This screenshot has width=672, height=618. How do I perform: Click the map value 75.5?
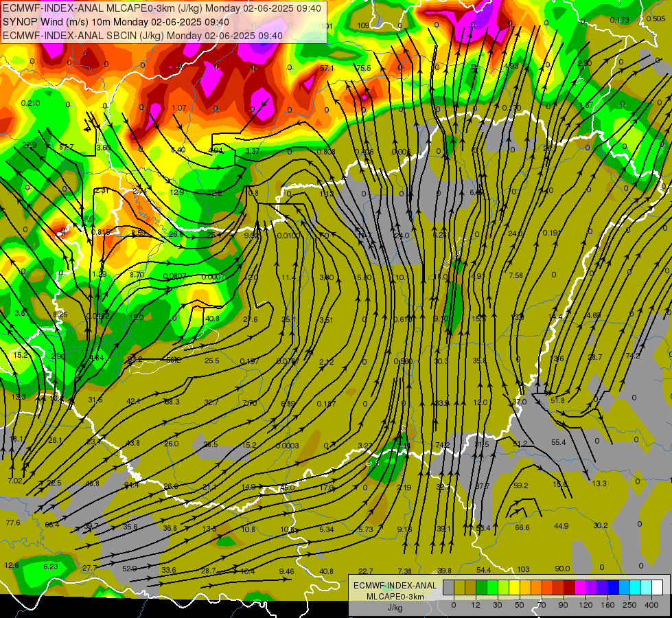(363, 68)
